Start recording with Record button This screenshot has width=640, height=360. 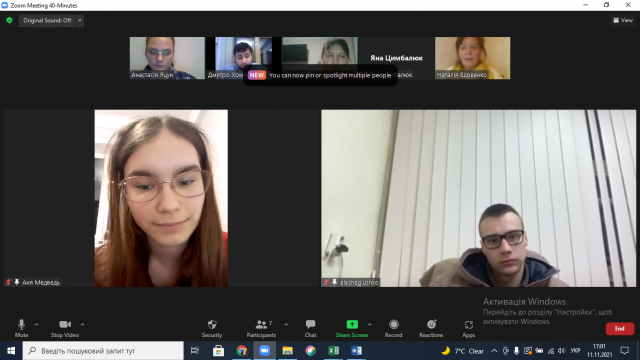point(393,328)
